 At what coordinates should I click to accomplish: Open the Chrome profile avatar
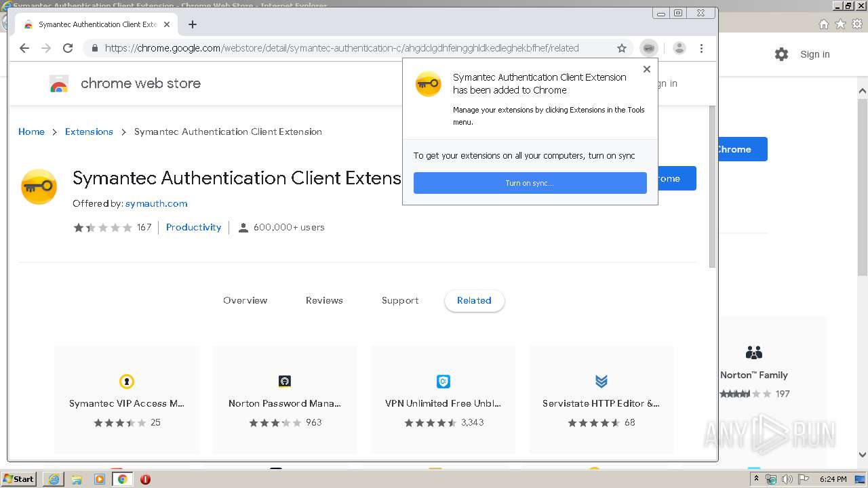click(679, 48)
